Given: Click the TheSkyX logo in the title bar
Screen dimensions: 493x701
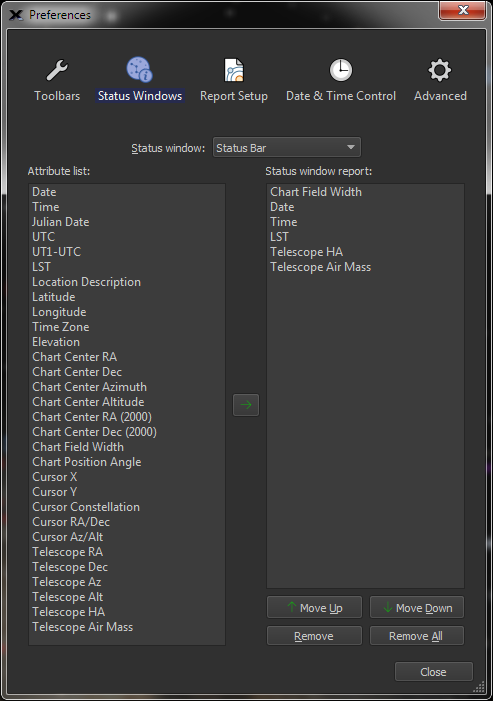Looking at the screenshot, I should [x=16, y=15].
